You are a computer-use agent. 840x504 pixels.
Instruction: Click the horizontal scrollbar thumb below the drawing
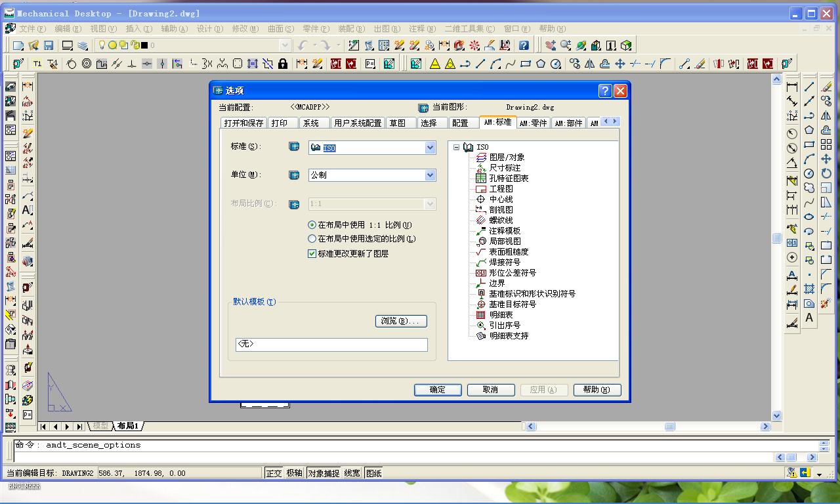669,427
